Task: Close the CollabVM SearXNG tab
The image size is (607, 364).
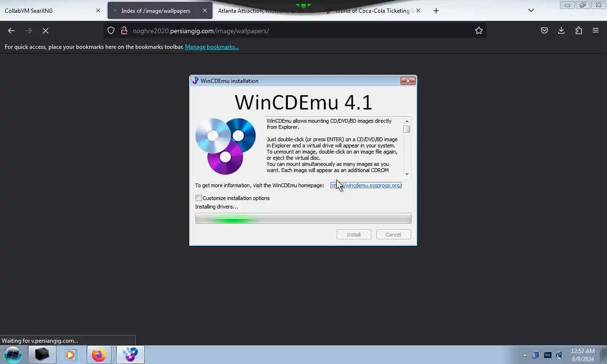Action: click(x=98, y=10)
